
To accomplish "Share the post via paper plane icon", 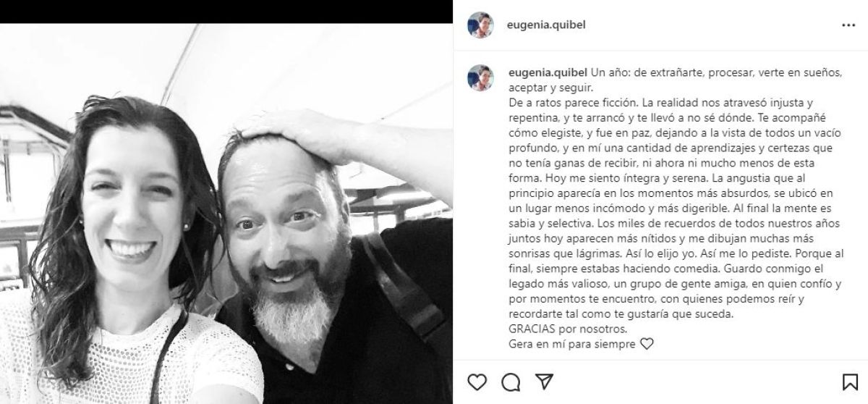I will [x=544, y=381].
